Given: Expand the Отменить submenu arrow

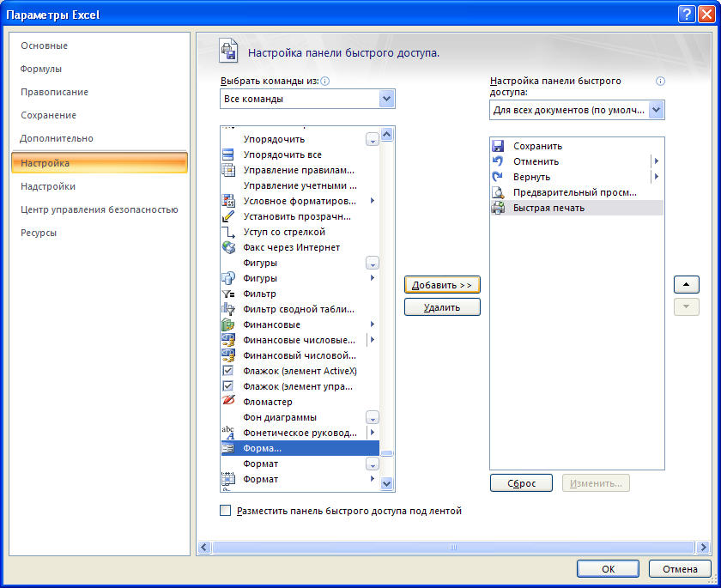Looking at the screenshot, I should [657, 161].
